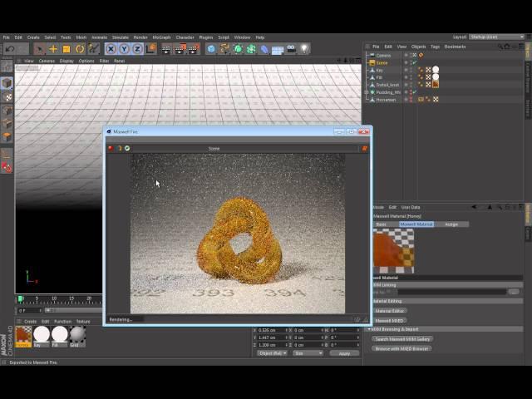Select the Move tool cross icon
Viewport: 532px width, 399px height.
[x=53, y=49]
